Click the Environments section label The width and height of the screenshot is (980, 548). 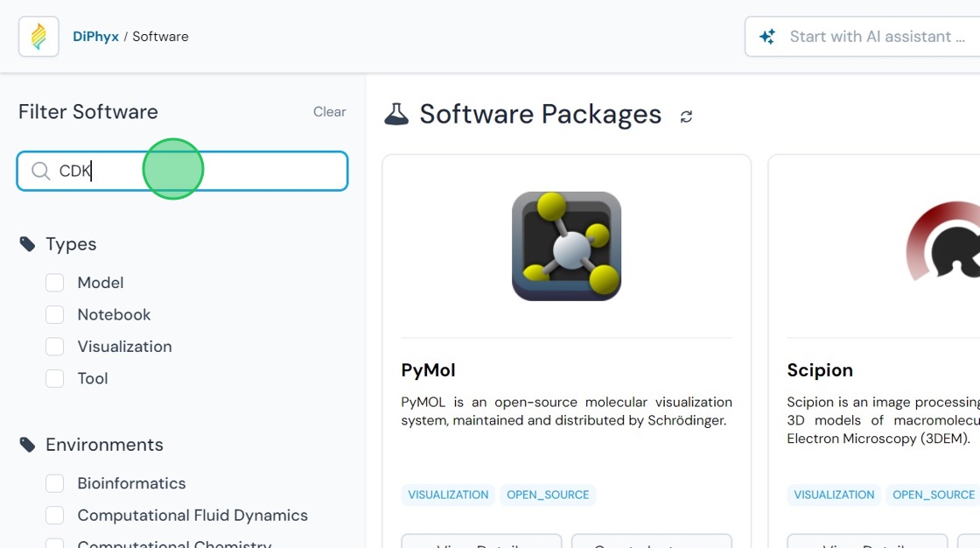(x=104, y=445)
